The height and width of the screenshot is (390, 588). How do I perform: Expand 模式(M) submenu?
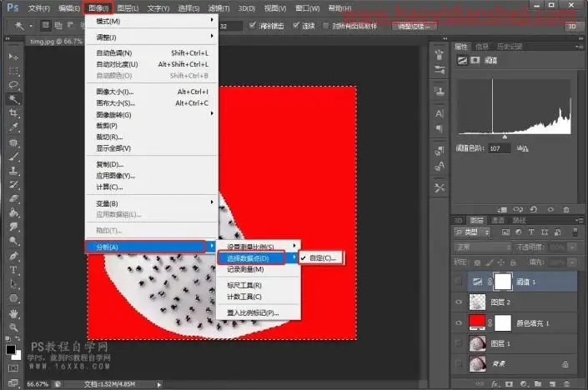(x=152, y=21)
